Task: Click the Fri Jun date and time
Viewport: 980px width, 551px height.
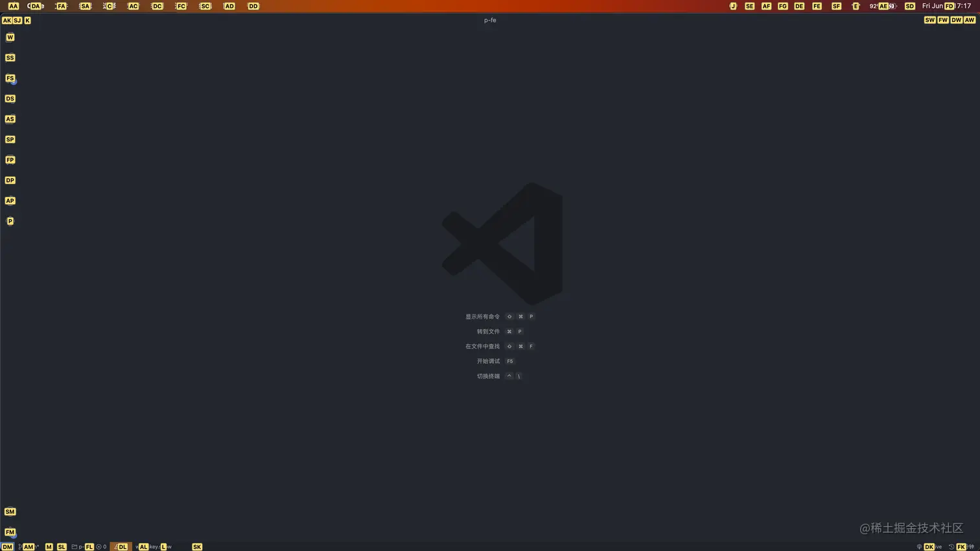Action: [x=946, y=6]
